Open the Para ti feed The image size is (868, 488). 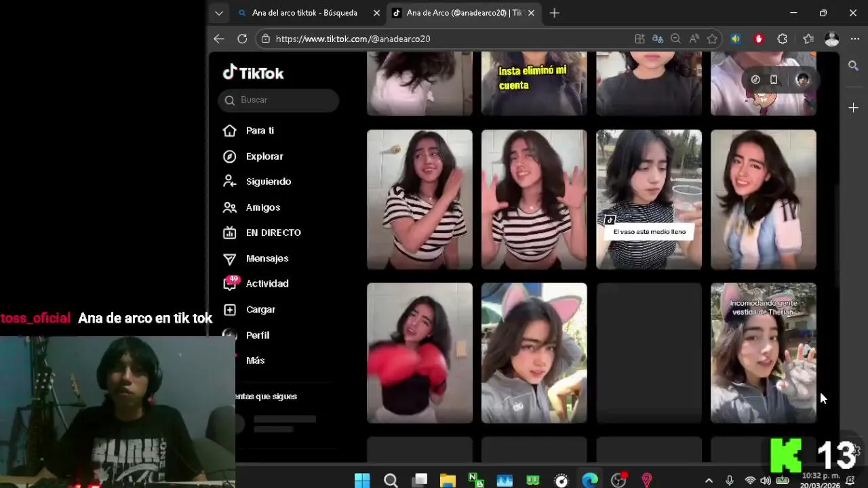pyautogui.click(x=260, y=131)
